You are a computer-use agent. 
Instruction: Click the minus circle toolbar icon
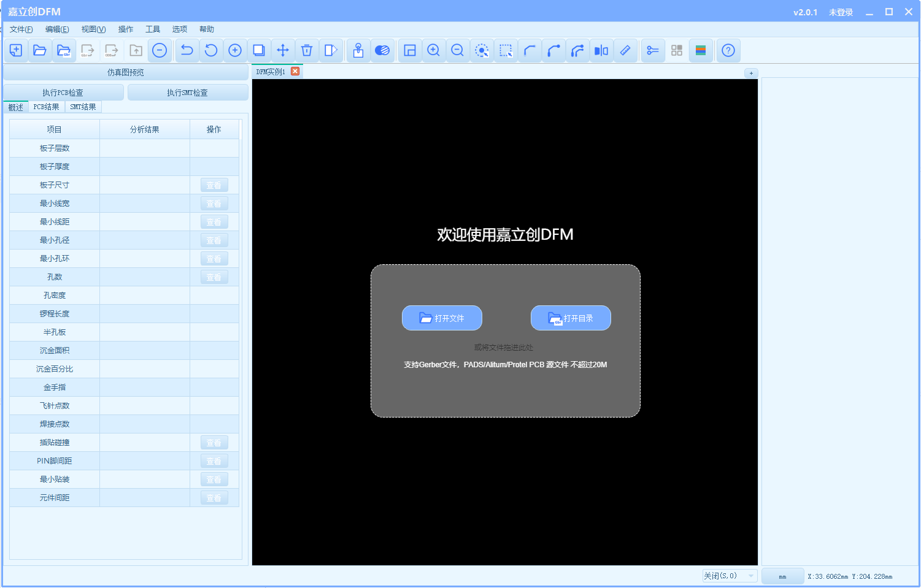pos(160,50)
